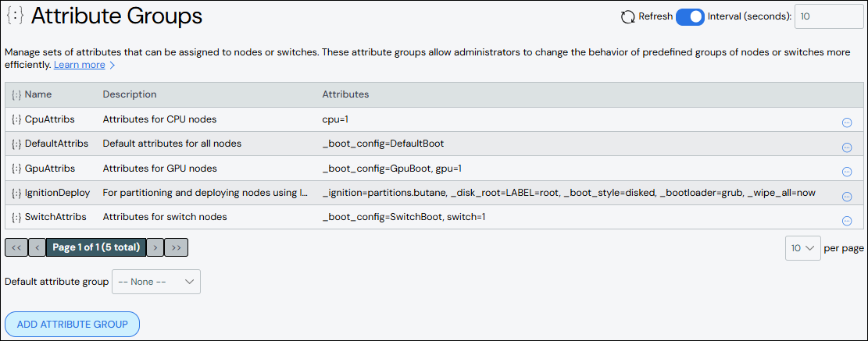Click the braces icon beside CpuAttribs
868x341 pixels.
coord(16,119)
